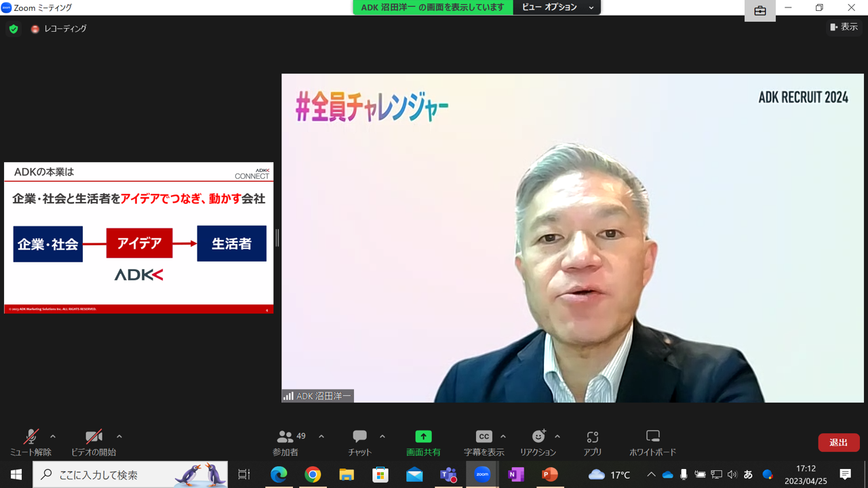Show hidden system tray icons arrow
Viewport: 868px width, 488px height.
pos(651,474)
